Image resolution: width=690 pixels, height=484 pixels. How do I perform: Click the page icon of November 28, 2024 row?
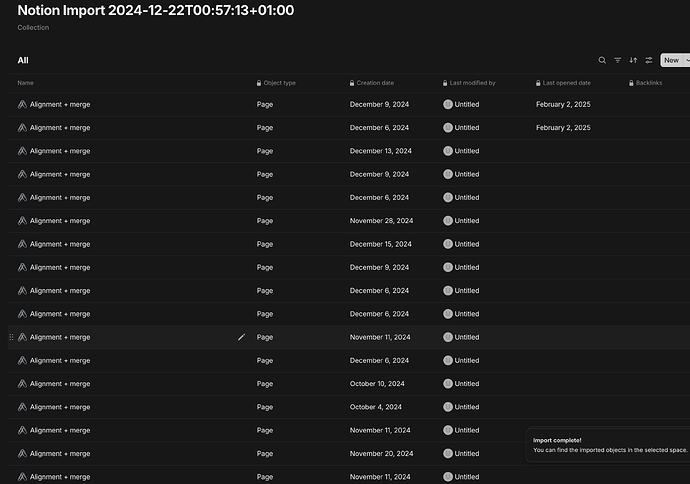[22, 221]
